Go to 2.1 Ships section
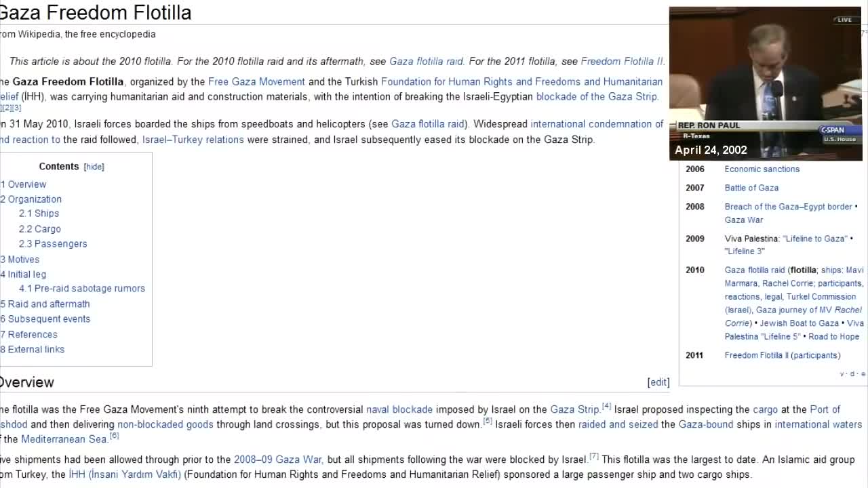The width and height of the screenshot is (868, 488). pos(39,213)
